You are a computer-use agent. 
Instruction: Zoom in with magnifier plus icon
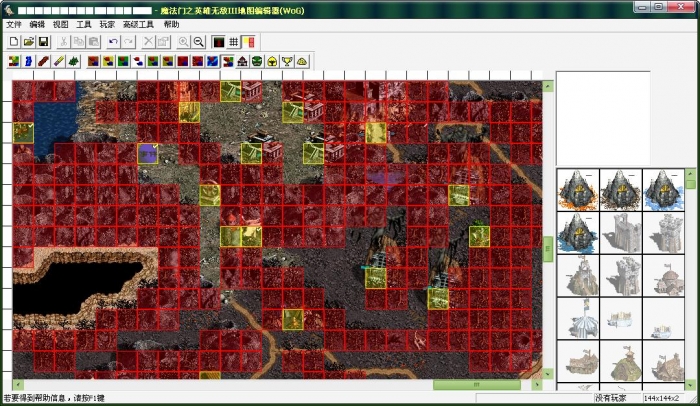point(183,42)
